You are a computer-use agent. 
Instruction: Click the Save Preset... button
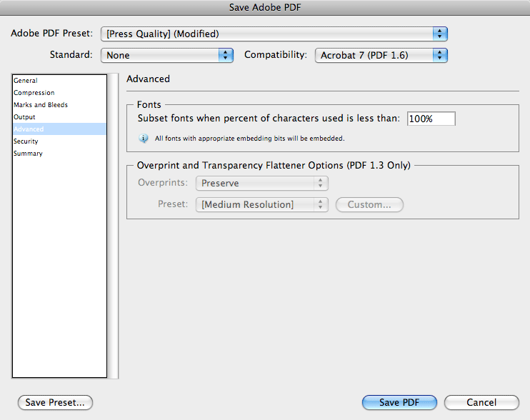point(55,402)
